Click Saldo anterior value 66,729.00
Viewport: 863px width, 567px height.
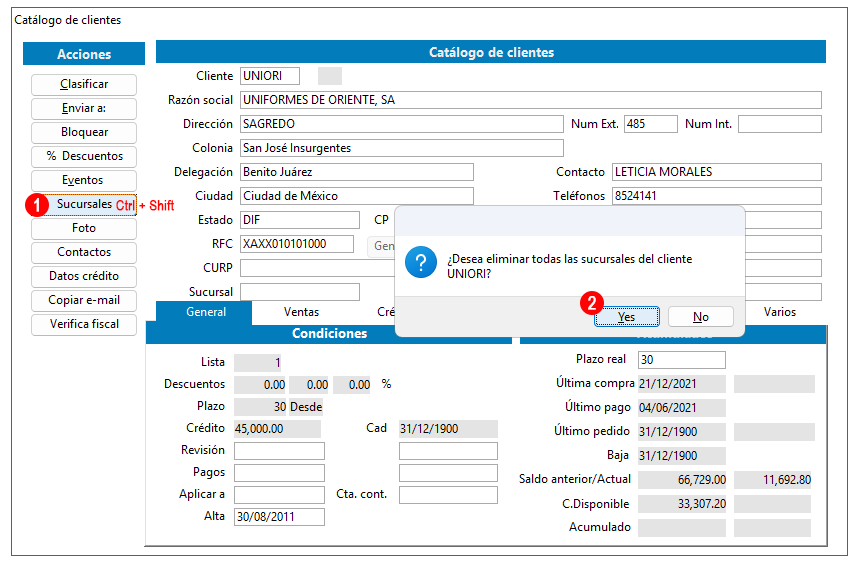pyautogui.click(x=682, y=480)
